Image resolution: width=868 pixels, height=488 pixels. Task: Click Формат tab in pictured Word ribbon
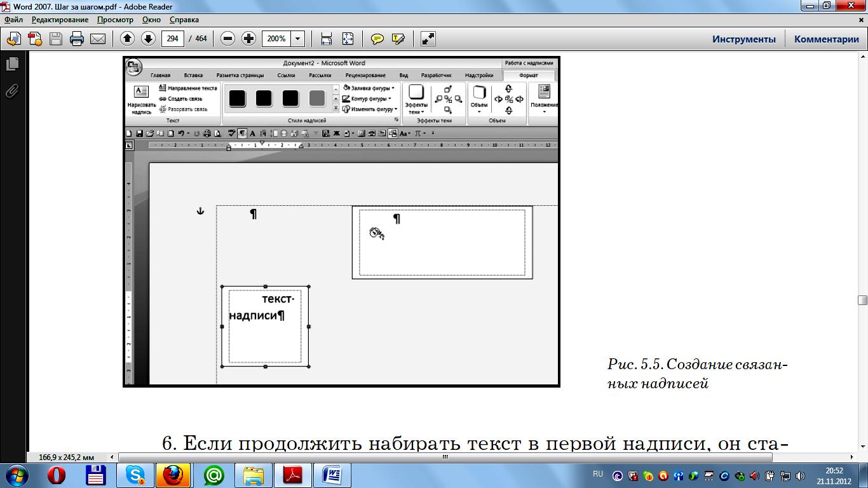click(528, 75)
